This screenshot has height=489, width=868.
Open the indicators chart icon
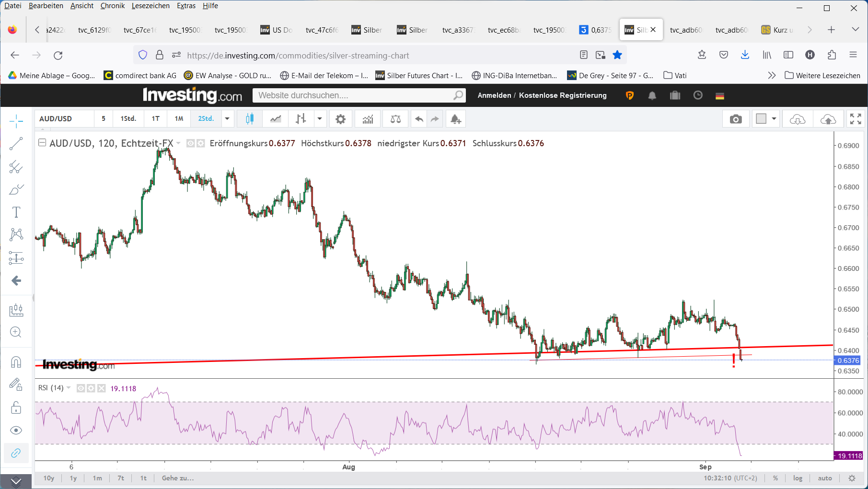point(368,119)
